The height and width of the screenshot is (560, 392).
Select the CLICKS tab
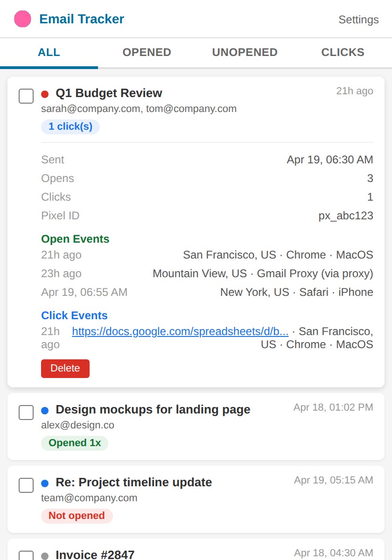click(x=343, y=52)
